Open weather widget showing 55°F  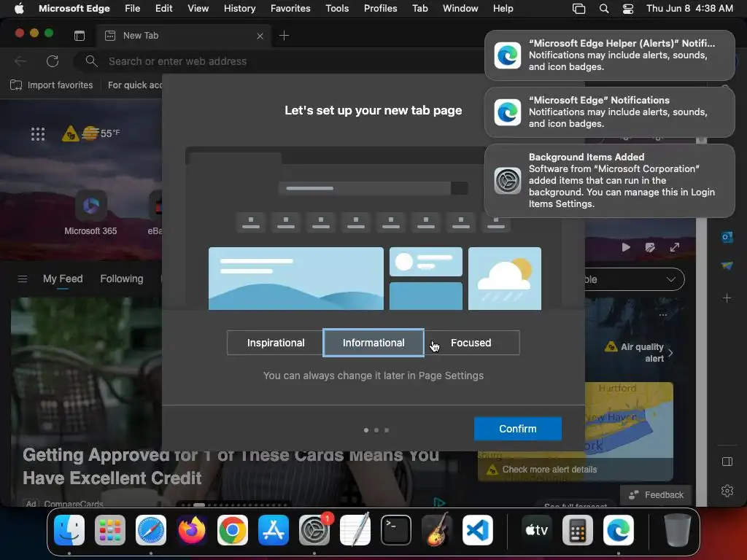(91, 133)
